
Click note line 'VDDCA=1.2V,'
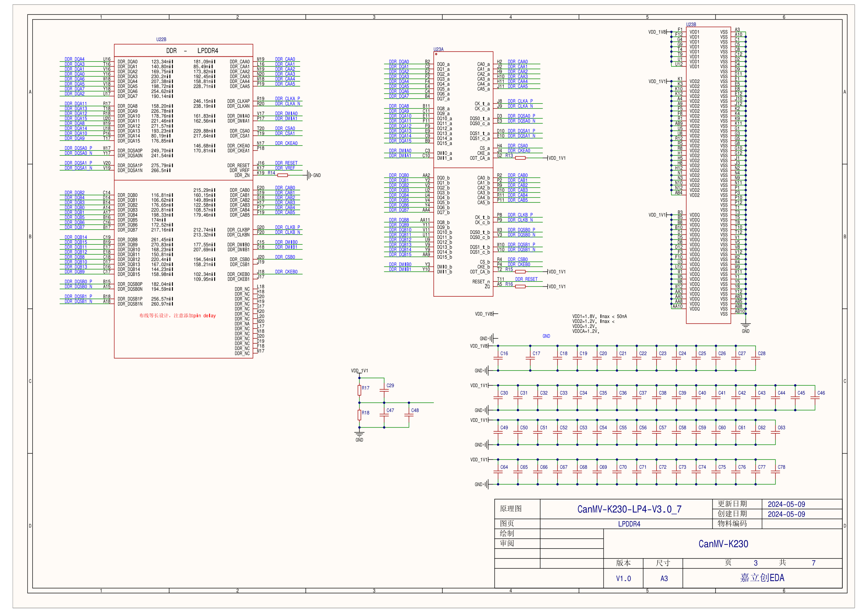[x=586, y=331]
